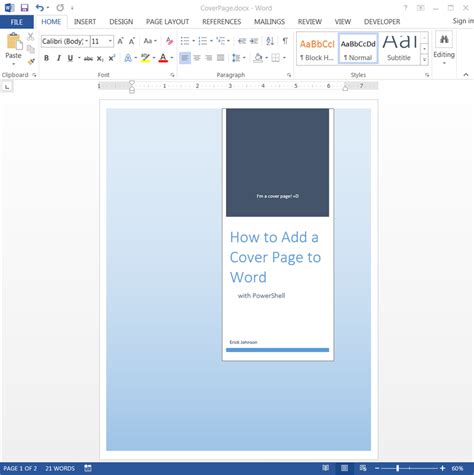This screenshot has width=474, height=475.
Task: Toggle Bold formatting
Action: tap(46, 58)
